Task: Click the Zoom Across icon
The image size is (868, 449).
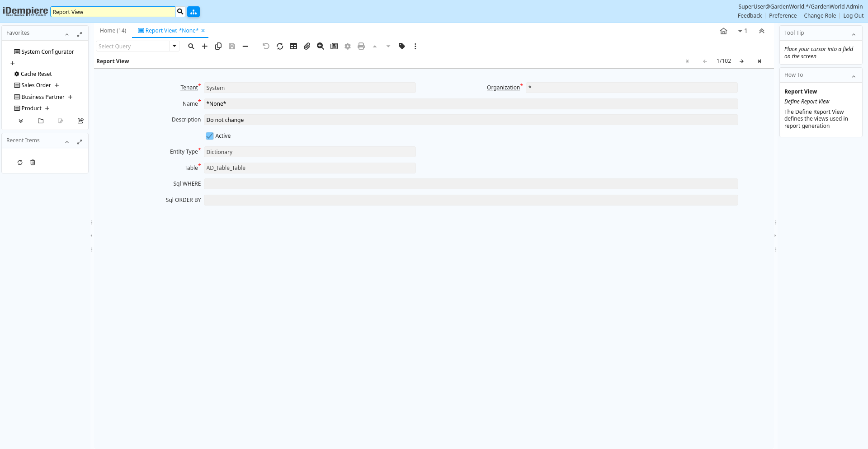Action: pos(321,46)
